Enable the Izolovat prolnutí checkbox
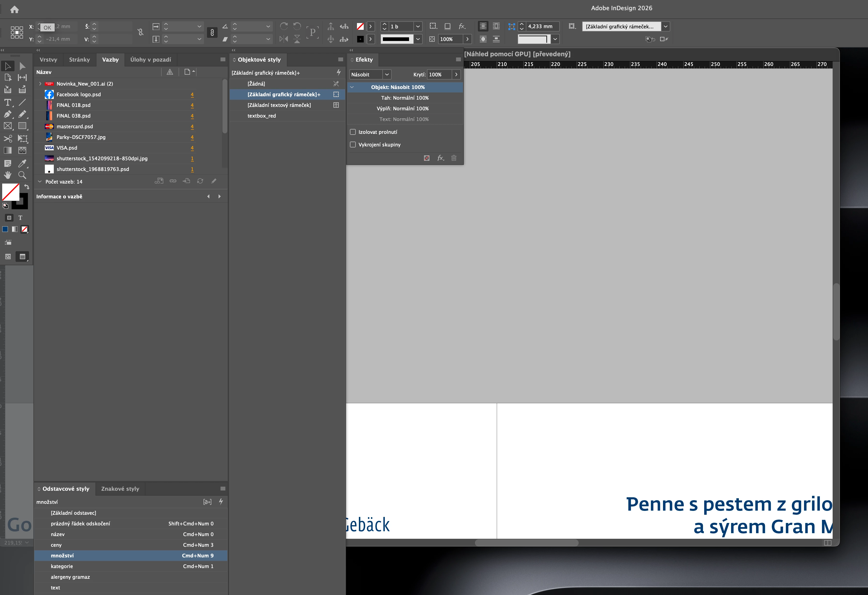 tap(353, 132)
